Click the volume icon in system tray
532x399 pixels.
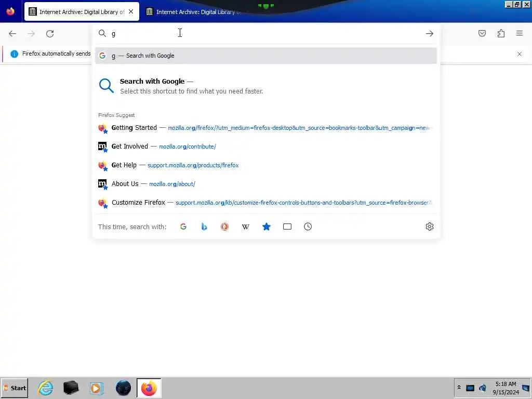pos(483,388)
